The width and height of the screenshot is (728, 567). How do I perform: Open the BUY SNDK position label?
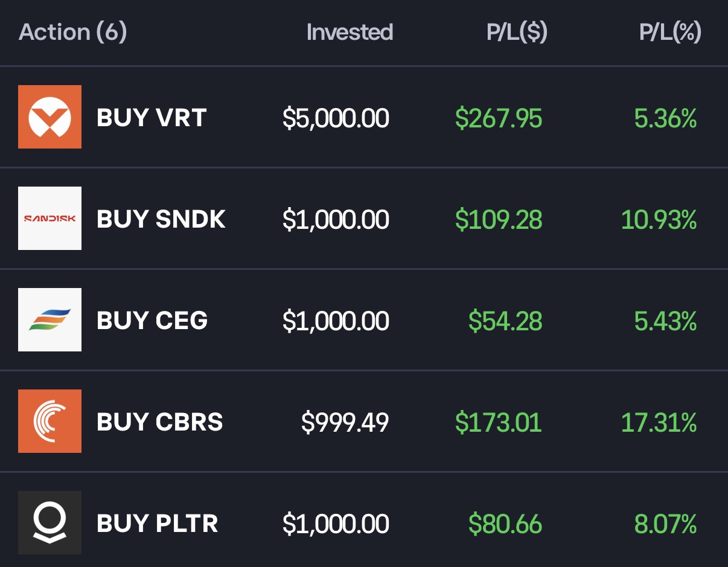point(161,219)
